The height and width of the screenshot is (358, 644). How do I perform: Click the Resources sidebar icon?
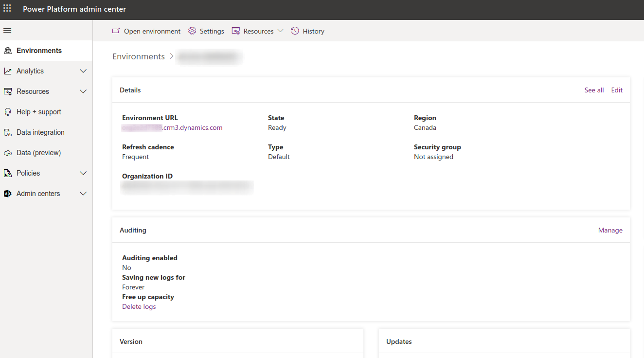[x=8, y=91]
